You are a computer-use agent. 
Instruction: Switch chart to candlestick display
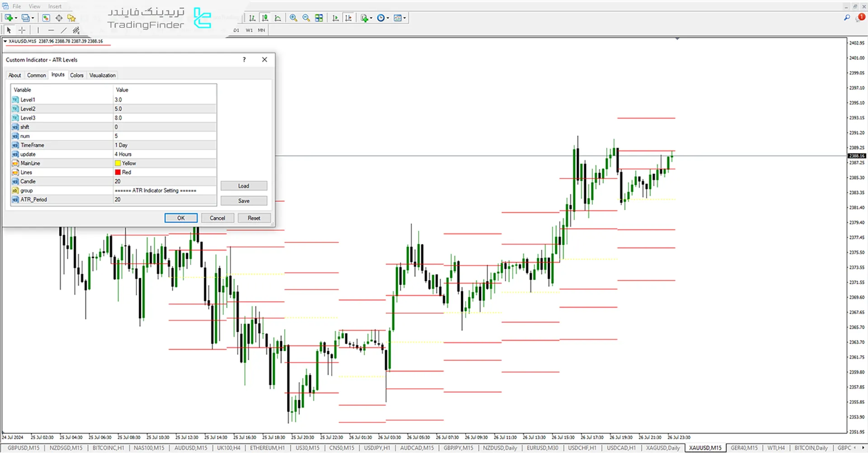265,18
